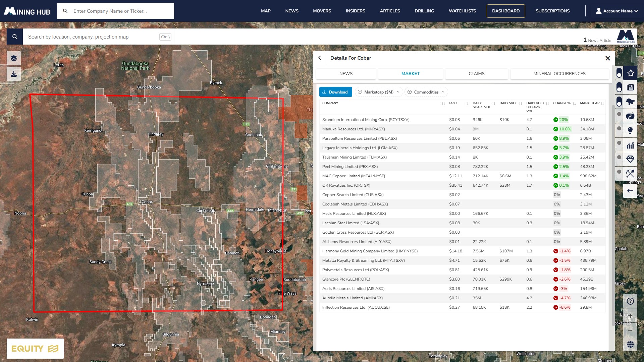Sort table by Daily $Vol arrows
Image resolution: width=644 pixels, height=362 pixels.
(x=520, y=104)
